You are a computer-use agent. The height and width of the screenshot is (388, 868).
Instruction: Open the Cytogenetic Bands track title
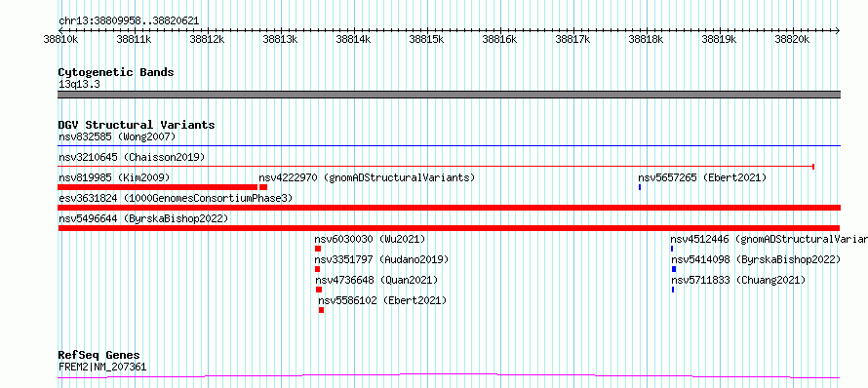pyautogui.click(x=116, y=72)
